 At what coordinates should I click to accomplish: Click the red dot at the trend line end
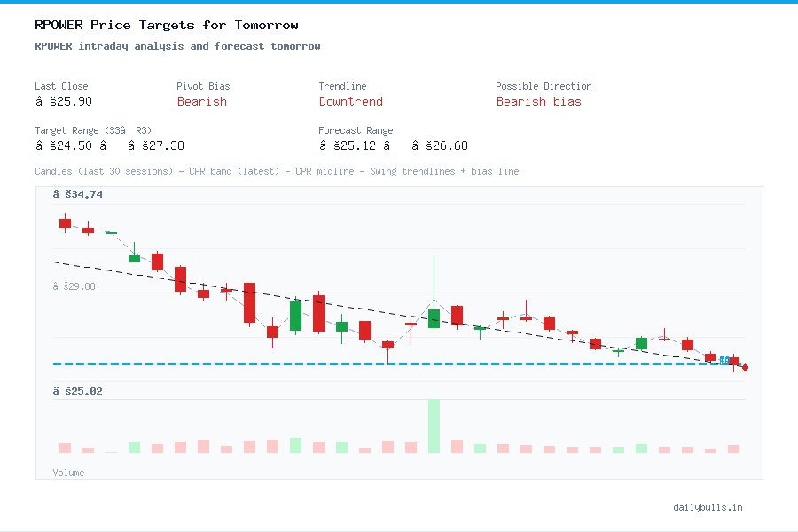pos(744,366)
